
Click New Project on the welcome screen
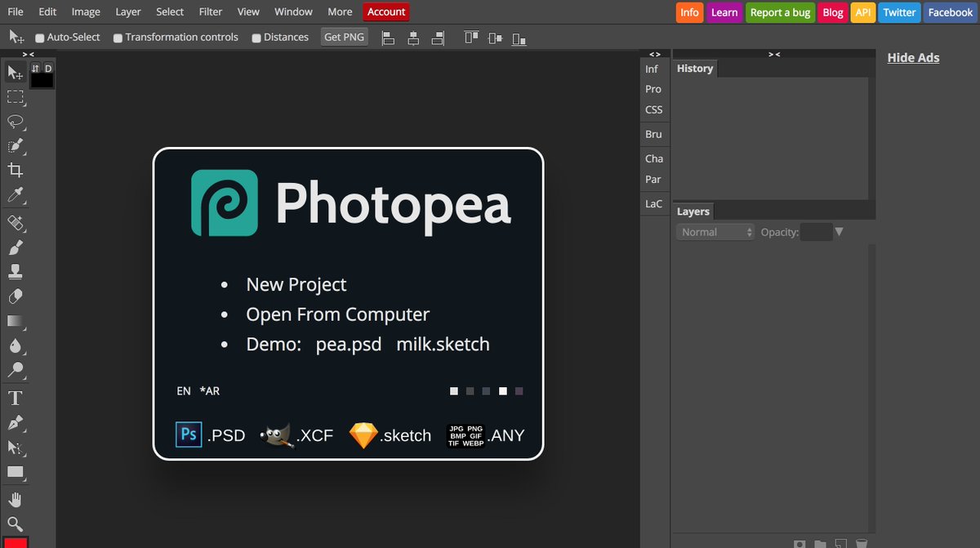[296, 284]
